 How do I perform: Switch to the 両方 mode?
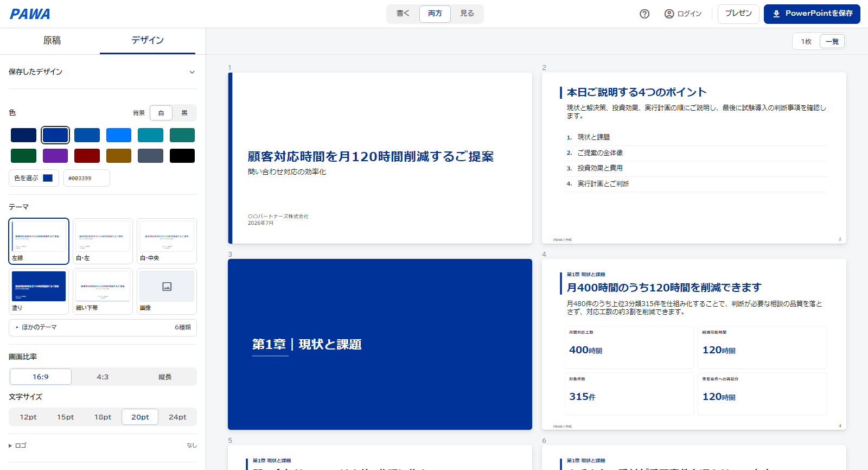point(435,14)
